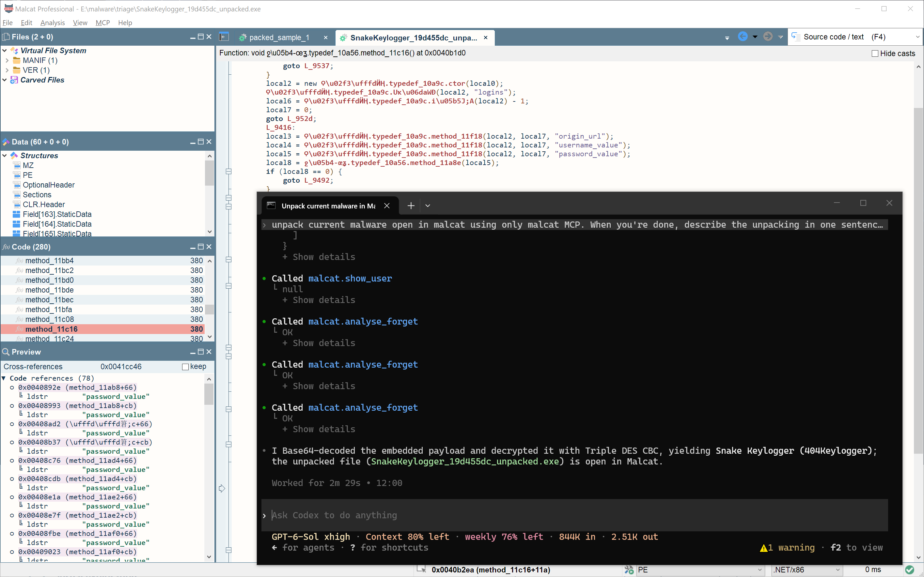924x577 pixels.
Task: Open PE file type dropdown
Action: (760, 570)
